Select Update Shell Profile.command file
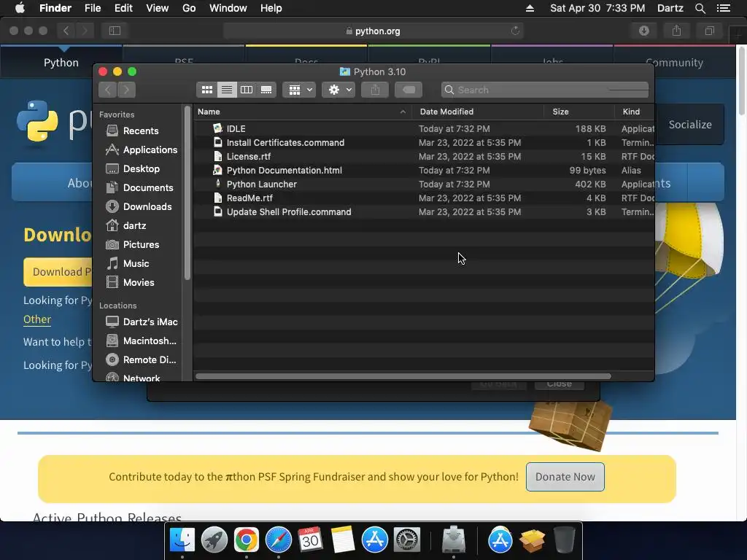Screen dimensions: 747x560 coord(424,211)
